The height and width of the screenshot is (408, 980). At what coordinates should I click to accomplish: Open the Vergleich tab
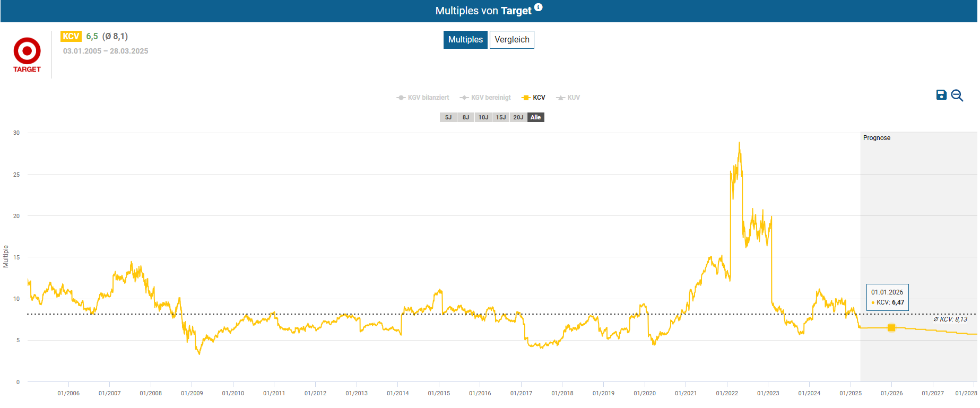tap(511, 40)
